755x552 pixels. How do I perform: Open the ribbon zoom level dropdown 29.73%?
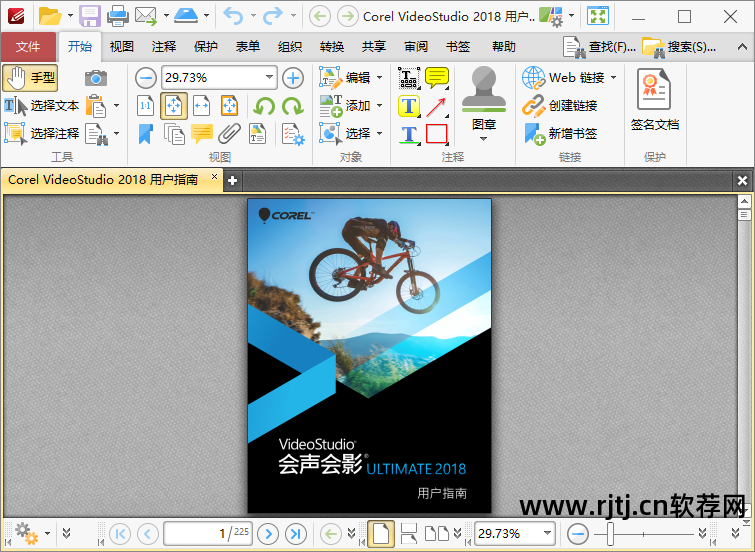270,78
